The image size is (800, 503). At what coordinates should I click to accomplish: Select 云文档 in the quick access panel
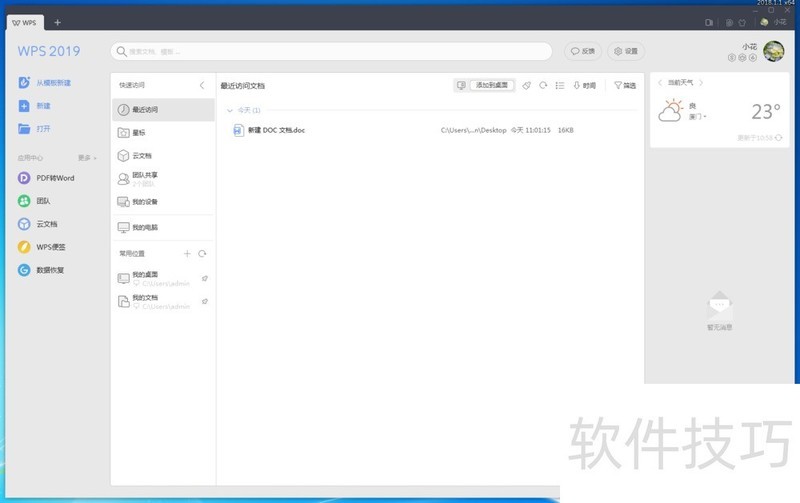(x=163, y=156)
